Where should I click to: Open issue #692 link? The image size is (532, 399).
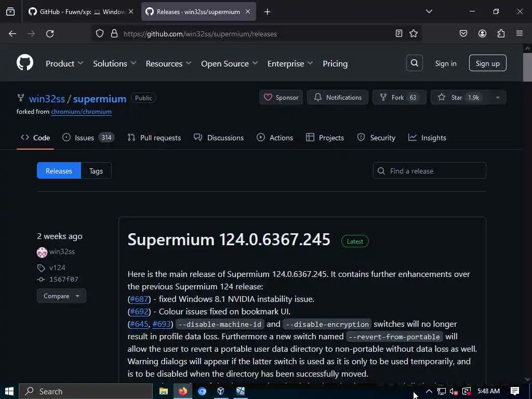click(x=139, y=312)
